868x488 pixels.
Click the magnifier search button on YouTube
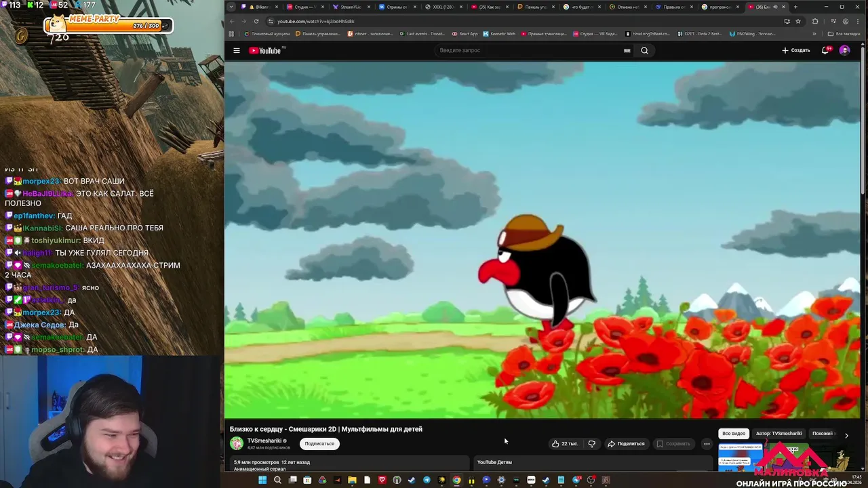click(x=645, y=50)
